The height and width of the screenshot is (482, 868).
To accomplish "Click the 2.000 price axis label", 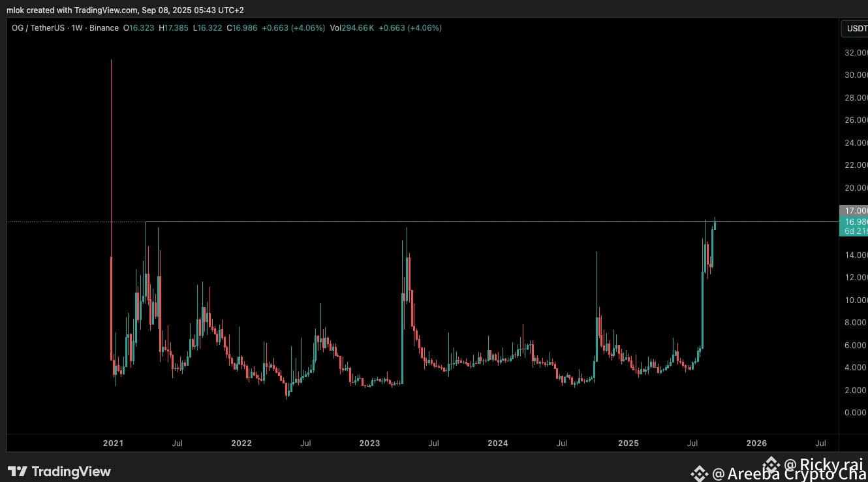I will pyautogui.click(x=857, y=390).
